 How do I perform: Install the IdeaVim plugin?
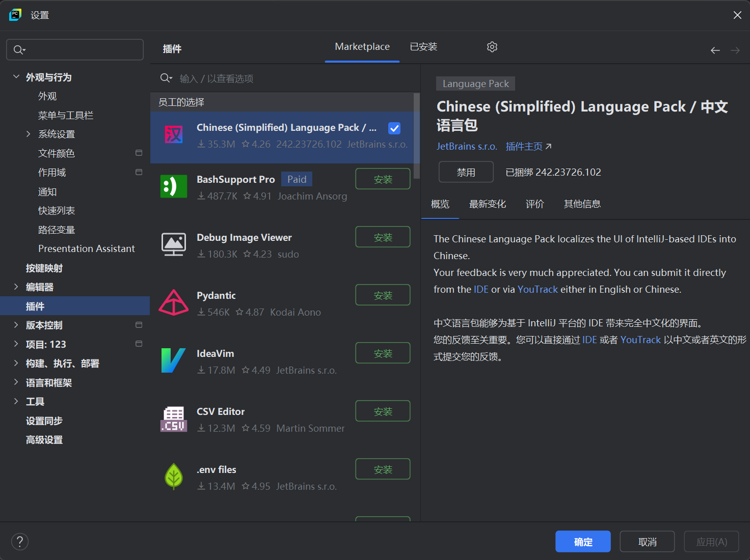coord(383,353)
